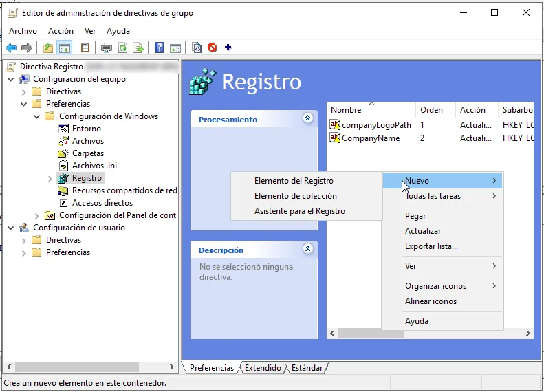Click list pane scroll right arrow
Screen dimensions: 544x392
click(x=527, y=334)
